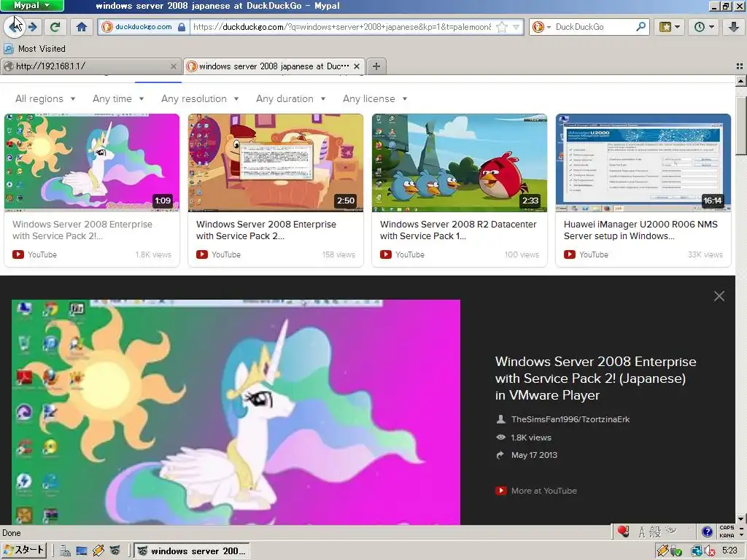Close the http://192.168.1.1/ tab
Image resolution: width=747 pixels, height=560 pixels.
click(174, 66)
